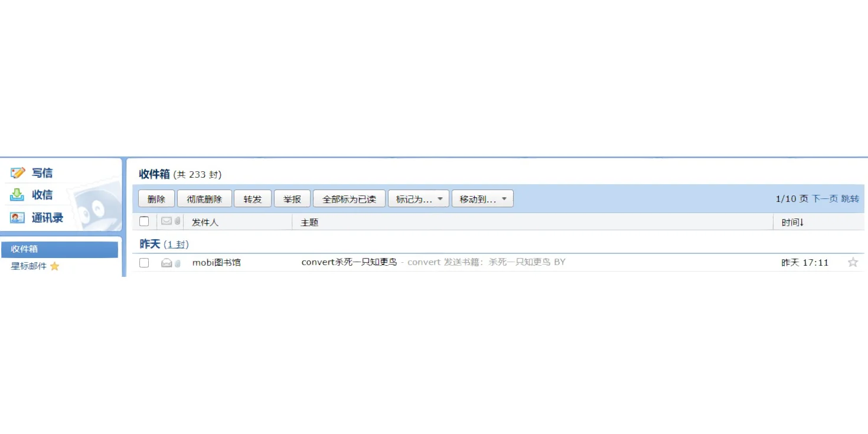
Task: Click the time 昨天 17:11
Action: [x=805, y=262]
